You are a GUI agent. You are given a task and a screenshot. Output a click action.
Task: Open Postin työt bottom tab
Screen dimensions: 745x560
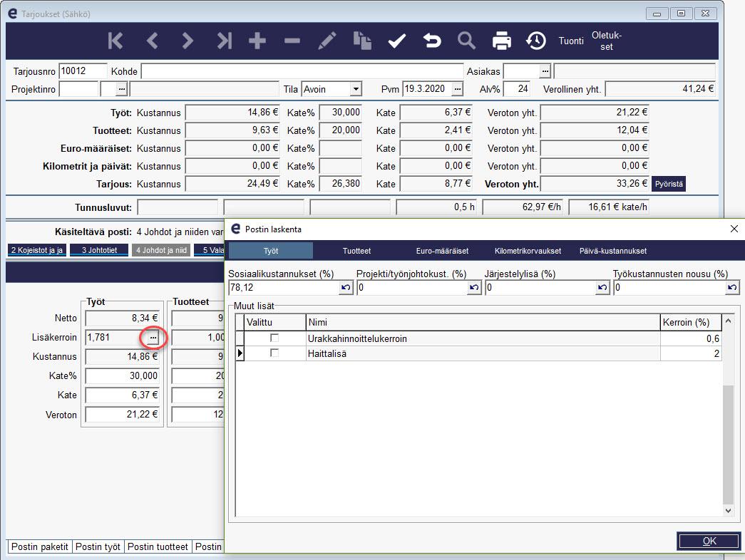coord(98,546)
